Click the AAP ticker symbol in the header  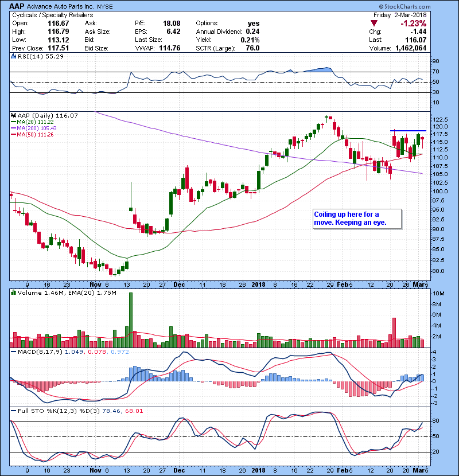tap(17, 6)
